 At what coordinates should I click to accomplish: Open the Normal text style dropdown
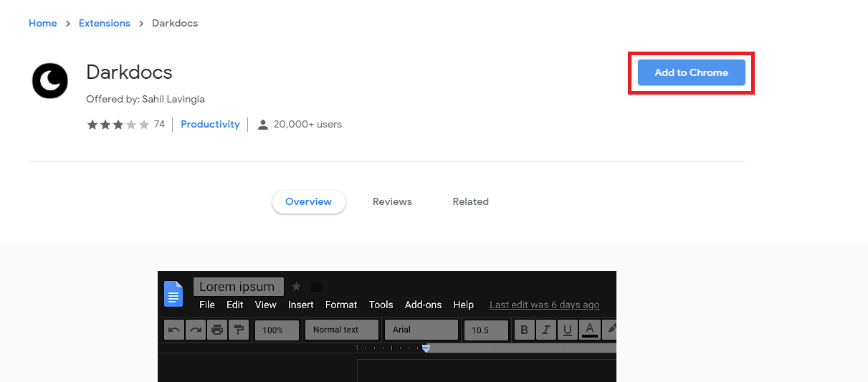coord(342,330)
